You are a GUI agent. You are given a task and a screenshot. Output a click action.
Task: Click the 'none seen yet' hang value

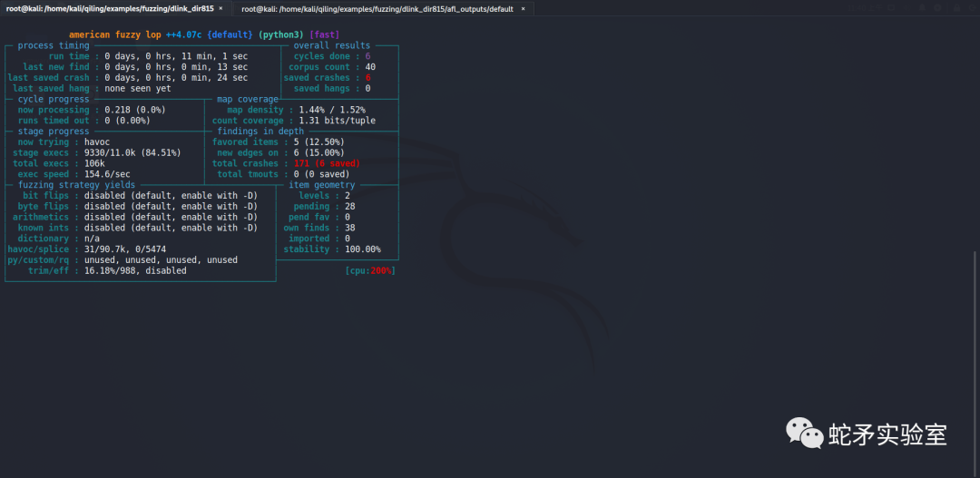[138, 88]
